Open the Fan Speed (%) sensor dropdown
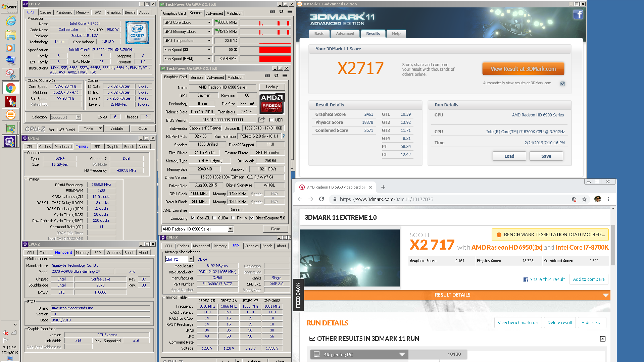The image size is (644, 362). (x=209, y=50)
